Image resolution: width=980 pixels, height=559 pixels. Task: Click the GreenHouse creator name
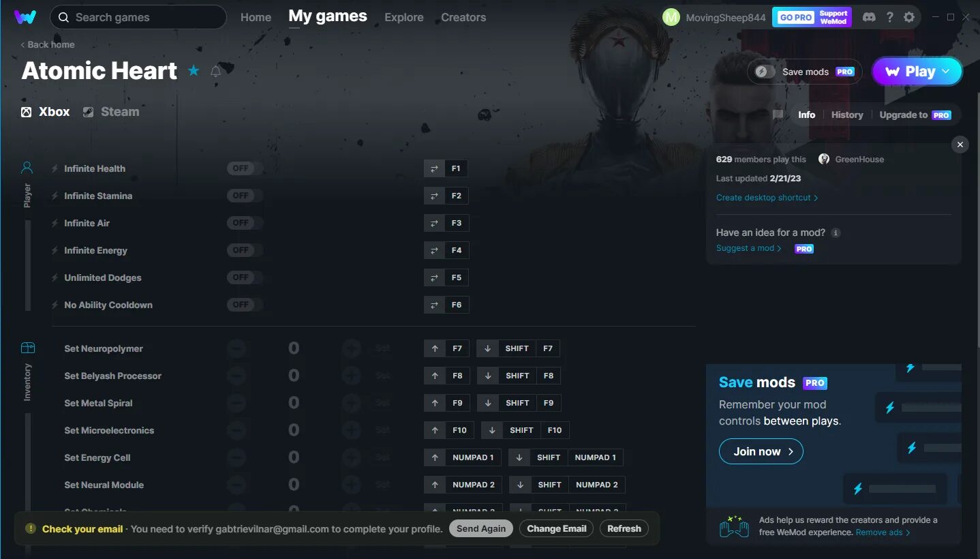tap(859, 159)
